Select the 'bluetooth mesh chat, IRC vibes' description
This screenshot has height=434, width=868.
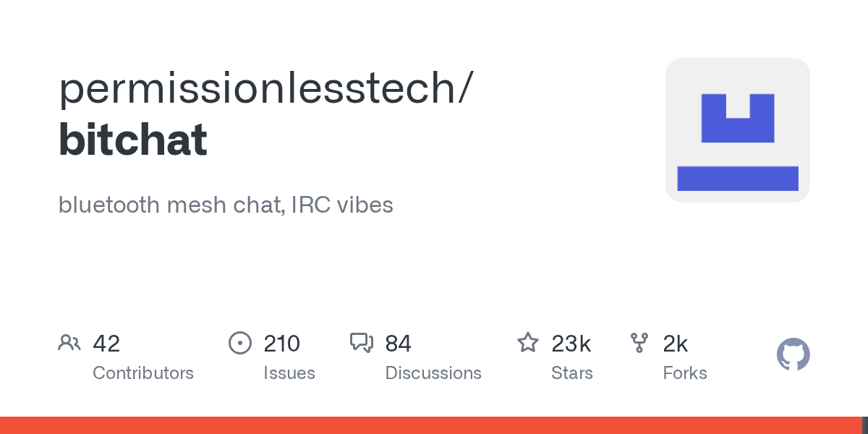click(x=226, y=205)
